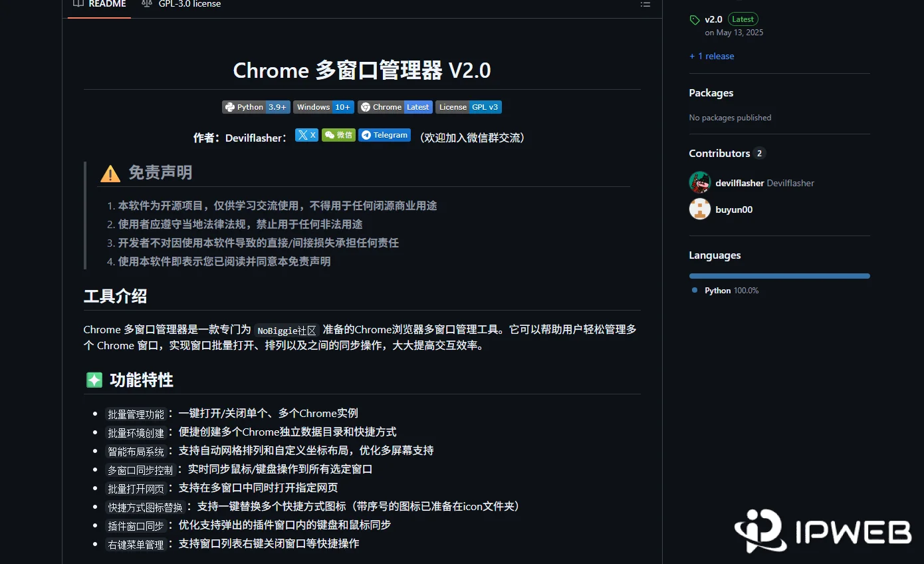The height and width of the screenshot is (564, 924).
Task: Click the 微信 WeChat contact badge
Action: click(x=338, y=134)
